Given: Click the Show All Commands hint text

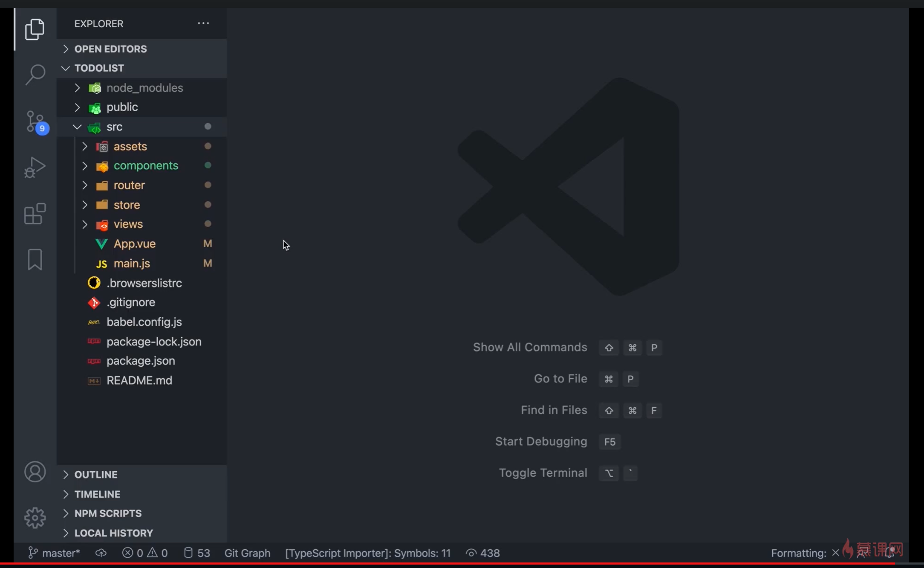Looking at the screenshot, I should (x=530, y=347).
